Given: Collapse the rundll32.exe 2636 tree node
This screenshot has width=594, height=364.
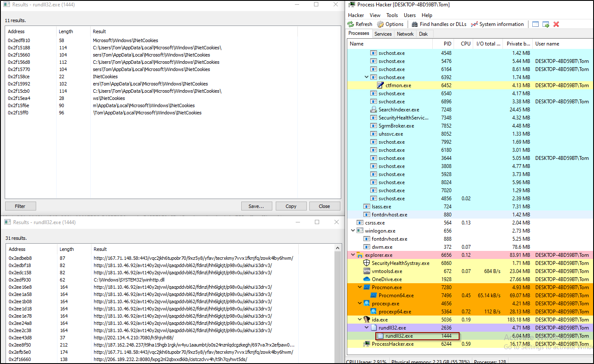Looking at the screenshot, I should tap(367, 328).
